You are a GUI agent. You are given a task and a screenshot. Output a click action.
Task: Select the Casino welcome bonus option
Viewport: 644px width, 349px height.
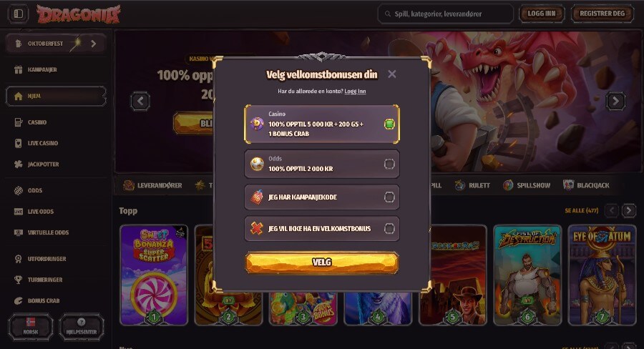click(x=321, y=124)
